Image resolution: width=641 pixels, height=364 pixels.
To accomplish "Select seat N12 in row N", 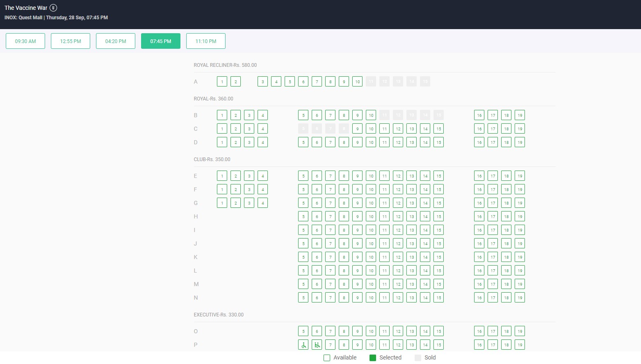I will tap(398, 298).
